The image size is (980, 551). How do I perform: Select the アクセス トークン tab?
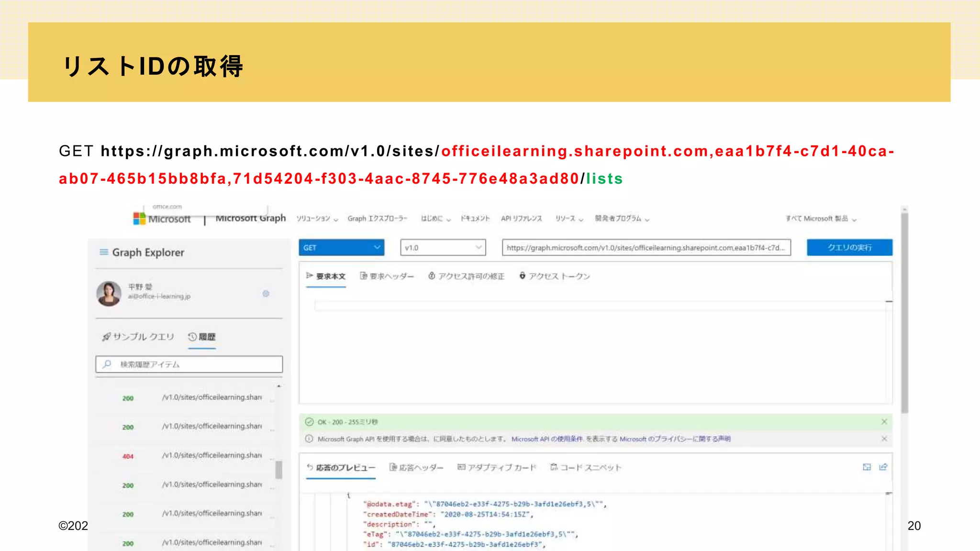click(555, 276)
